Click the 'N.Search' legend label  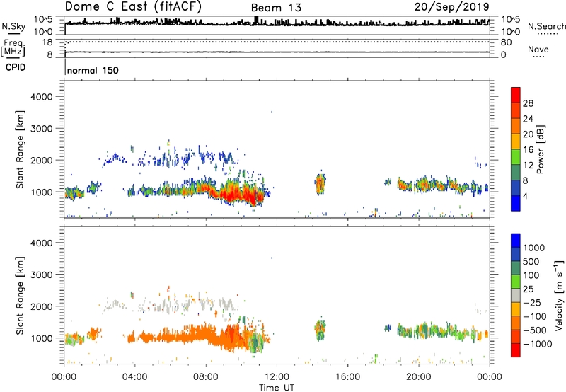tap(547, 26)
